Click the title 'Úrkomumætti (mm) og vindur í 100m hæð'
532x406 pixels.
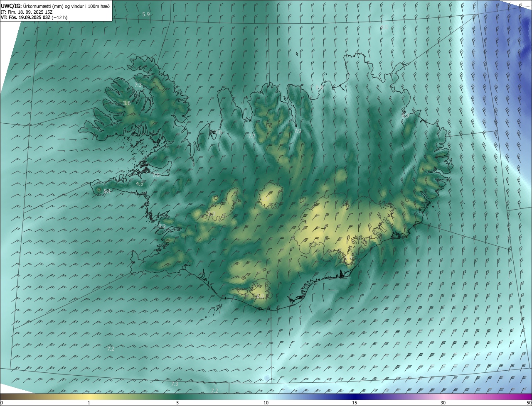[x=66, y=6]
